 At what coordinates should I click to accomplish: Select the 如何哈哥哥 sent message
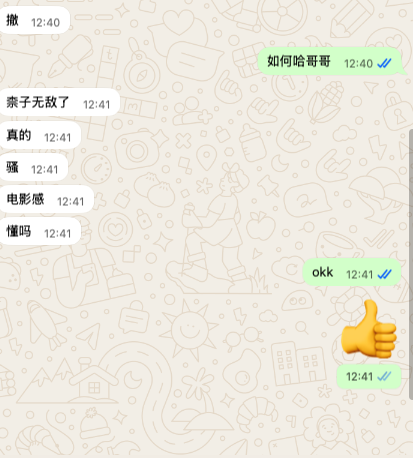point(332,62)
